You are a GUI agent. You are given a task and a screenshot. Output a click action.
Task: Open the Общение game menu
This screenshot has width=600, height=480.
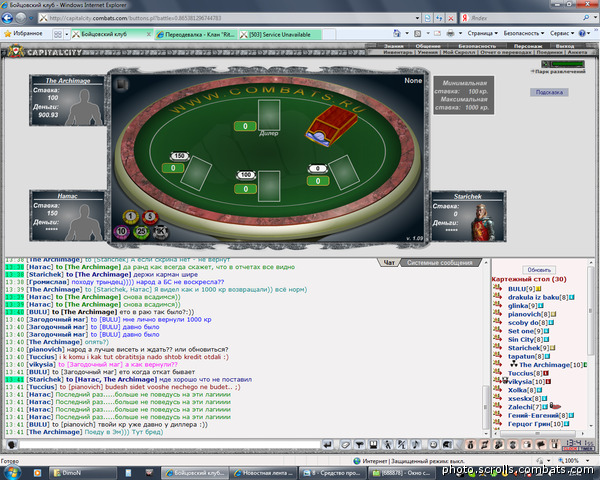coord(428,46)
